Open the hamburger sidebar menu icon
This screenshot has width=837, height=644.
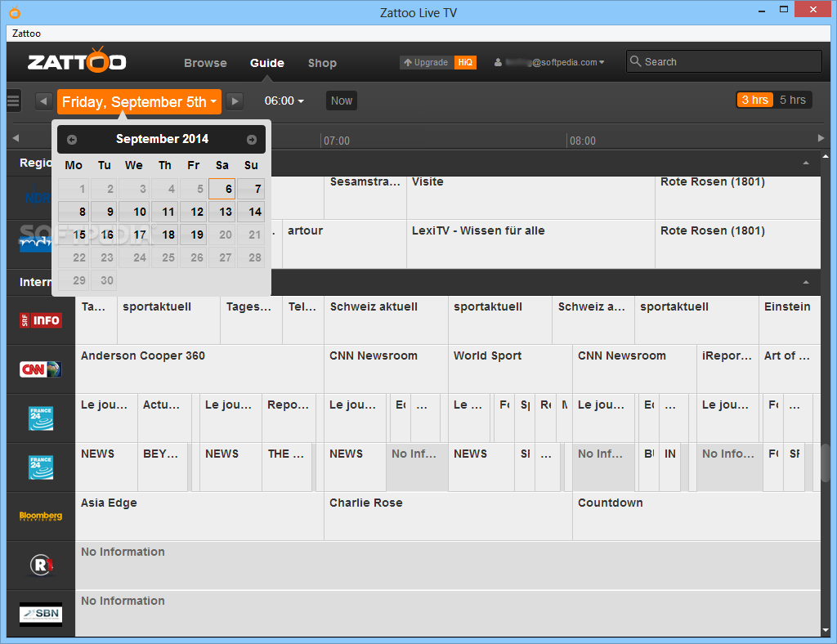click(13, 101)
